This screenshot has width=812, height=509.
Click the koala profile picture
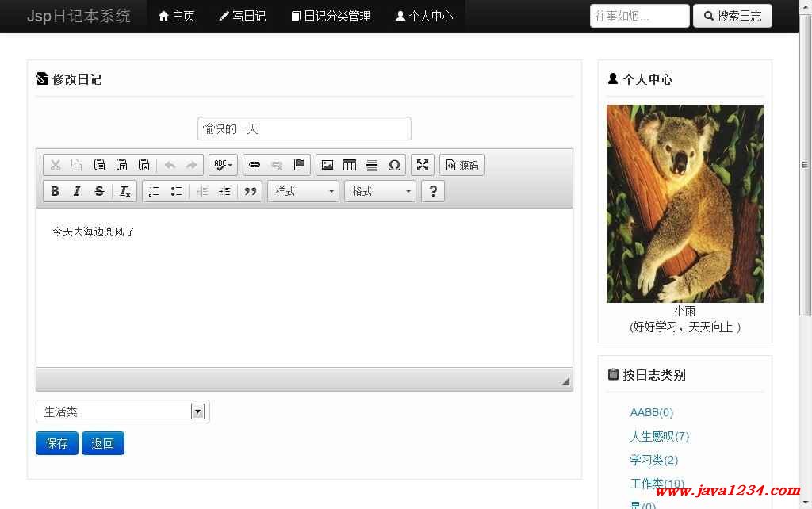coord(684,204)
